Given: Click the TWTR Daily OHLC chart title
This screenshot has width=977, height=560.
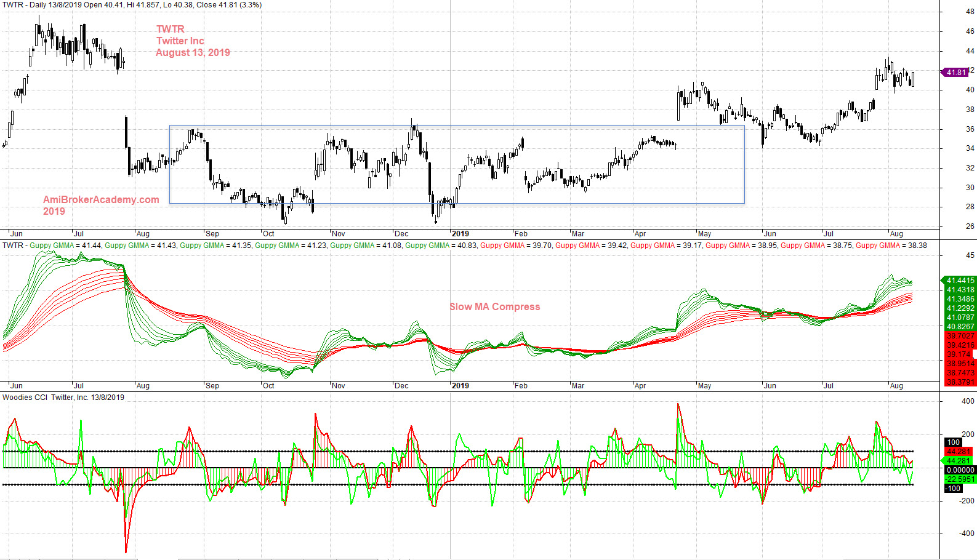Looking at the screenshot, I should [132, 5].
